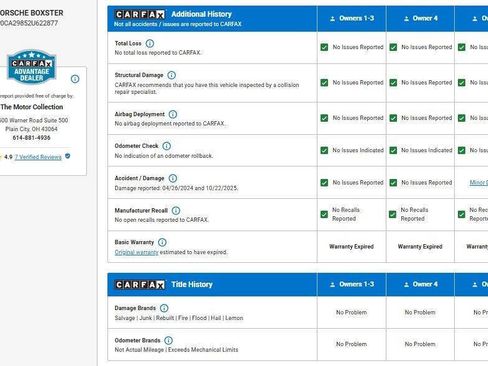Open the Original warranty link
The image size is (488, 366).
pyautogui.click(x=136, y=252)
